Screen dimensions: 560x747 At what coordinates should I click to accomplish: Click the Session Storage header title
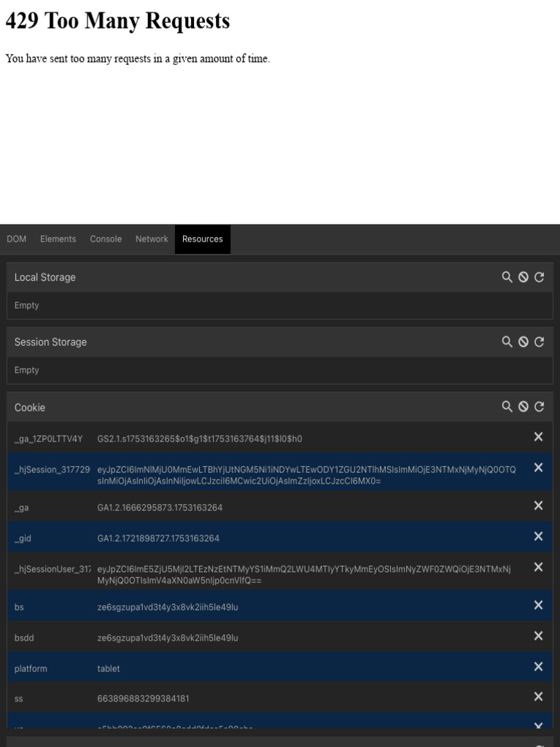click(x=50, y=342)
